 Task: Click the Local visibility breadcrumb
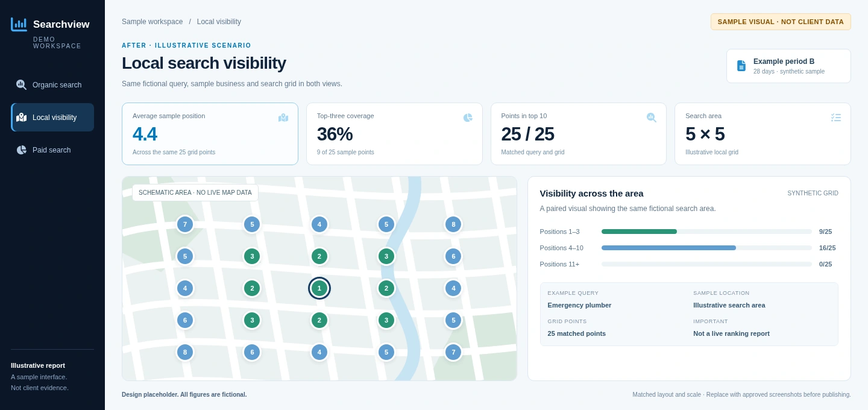219,22
